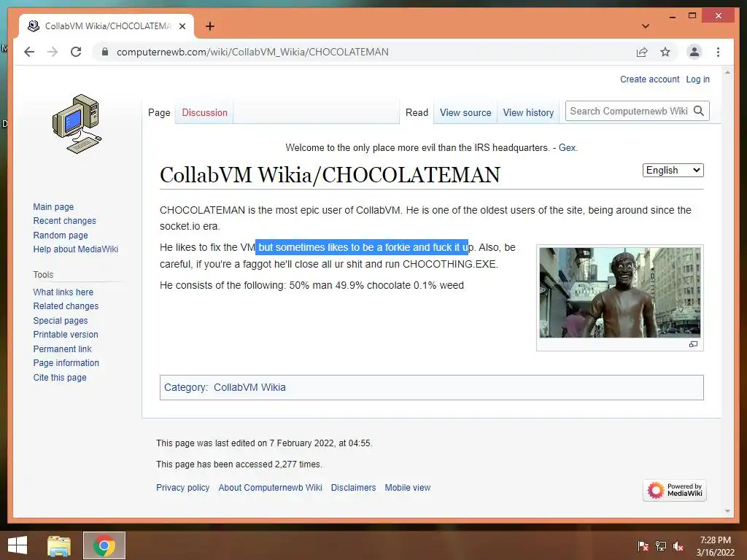Click the Create account link
Viewport: 747px width, 560px height.
[649, 79]
